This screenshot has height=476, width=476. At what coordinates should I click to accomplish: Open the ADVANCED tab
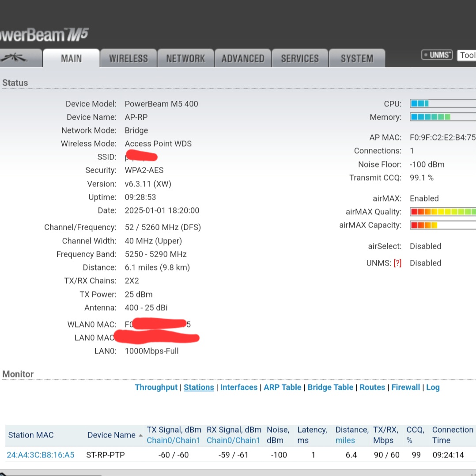242,58
